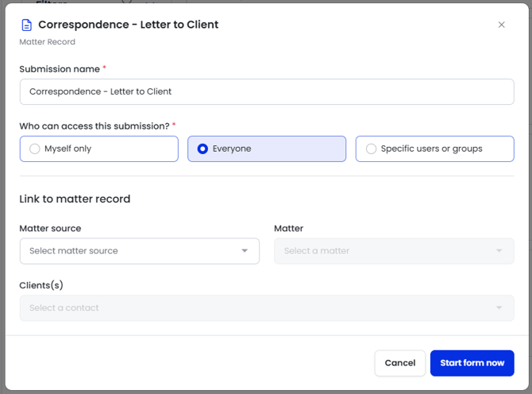Focus the Submission name text field
This screenshot has width=532, height=394.
266,91
